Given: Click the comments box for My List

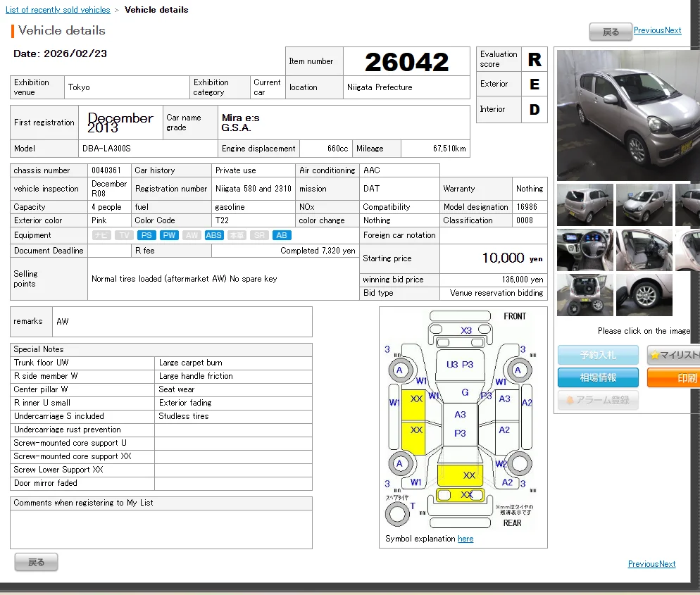Looking at the screenshot, I should pos(161,529).
